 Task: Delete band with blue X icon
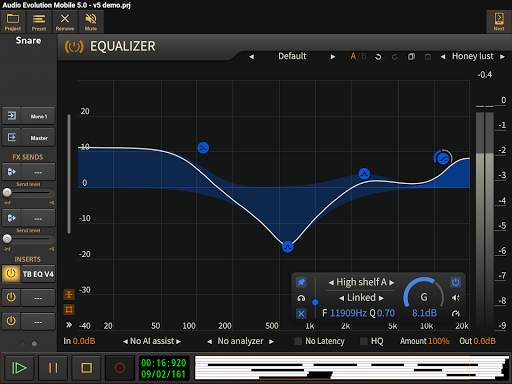pyautogui.click(x=301, y=314)
